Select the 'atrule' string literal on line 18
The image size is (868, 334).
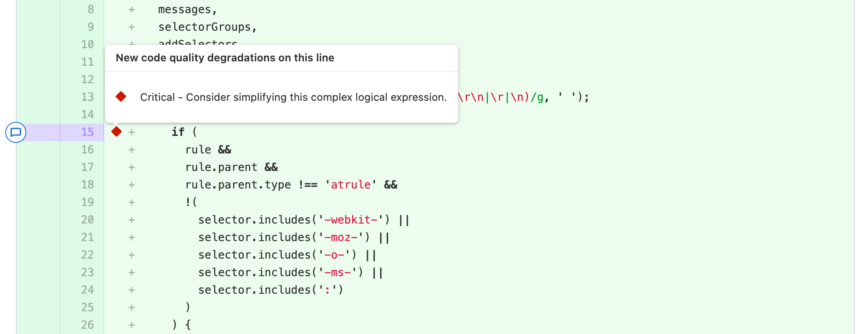point(350,185)
